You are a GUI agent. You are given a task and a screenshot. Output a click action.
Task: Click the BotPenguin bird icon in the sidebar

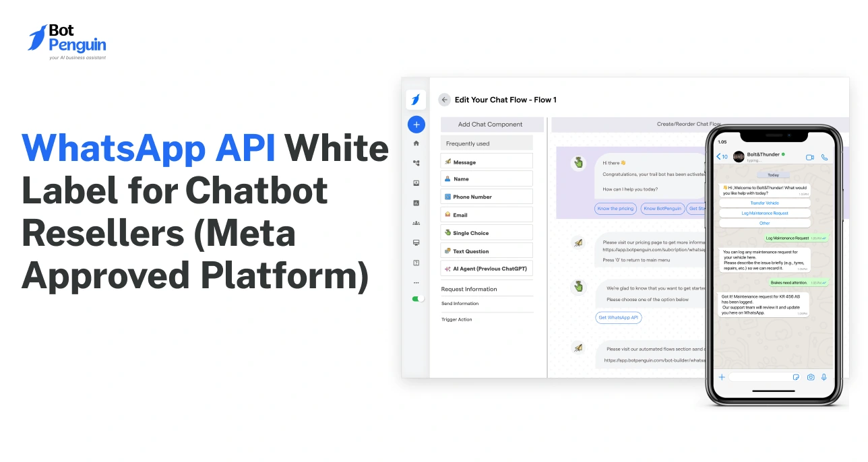tap(416, 100)
